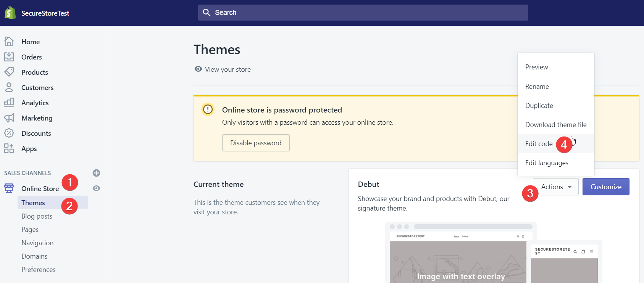The height and width of the screenshot is (283, 644).
Task: Open the Actions dropdown for Debut
Action: pos(556,187)
